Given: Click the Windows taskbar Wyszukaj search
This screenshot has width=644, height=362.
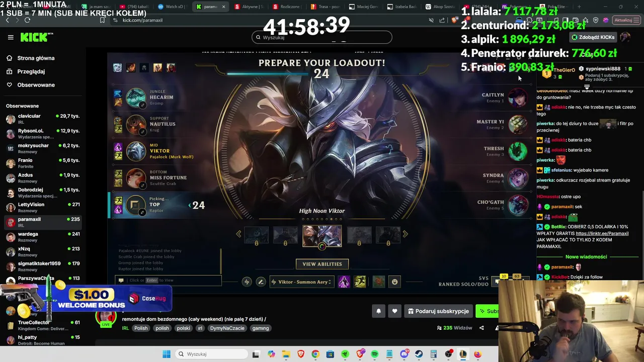Looking at the screenshot, I should 210,354.
